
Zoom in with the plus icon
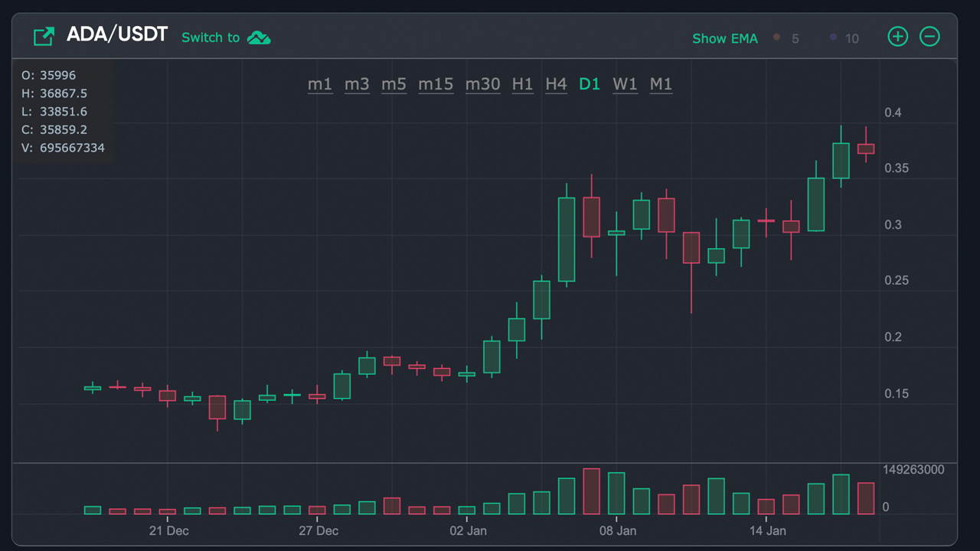897,36
